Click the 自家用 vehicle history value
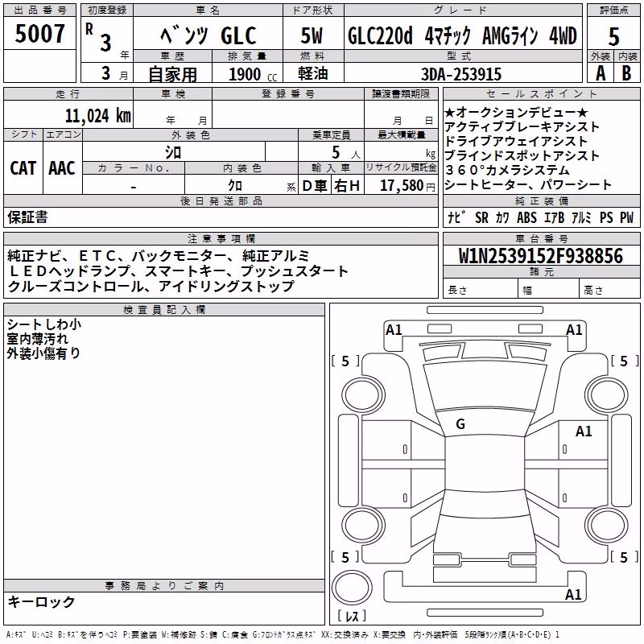Screen dimensions: 644x644 (x=172, y=74)
